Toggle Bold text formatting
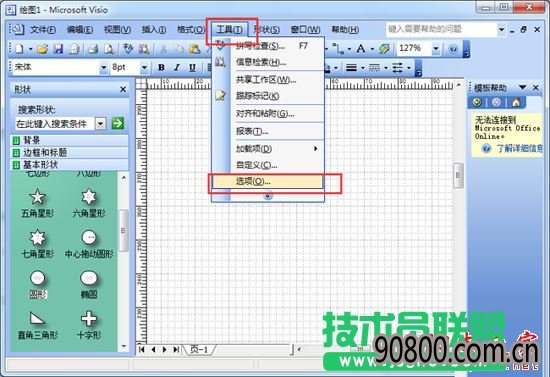This screenshot has width=550, height=377. (161, 67)
